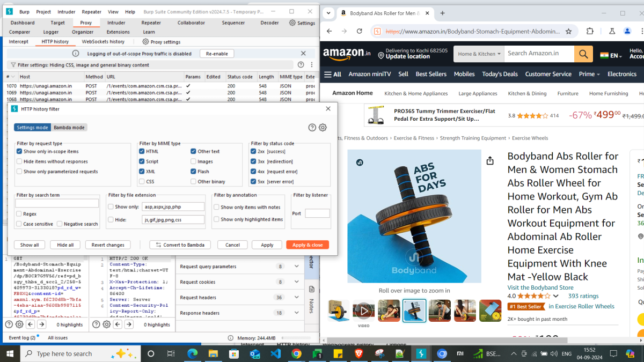Viewport: 644px width, 362px height.
Task: Open the EN language dropdown on Amazon
Action: 610,55
